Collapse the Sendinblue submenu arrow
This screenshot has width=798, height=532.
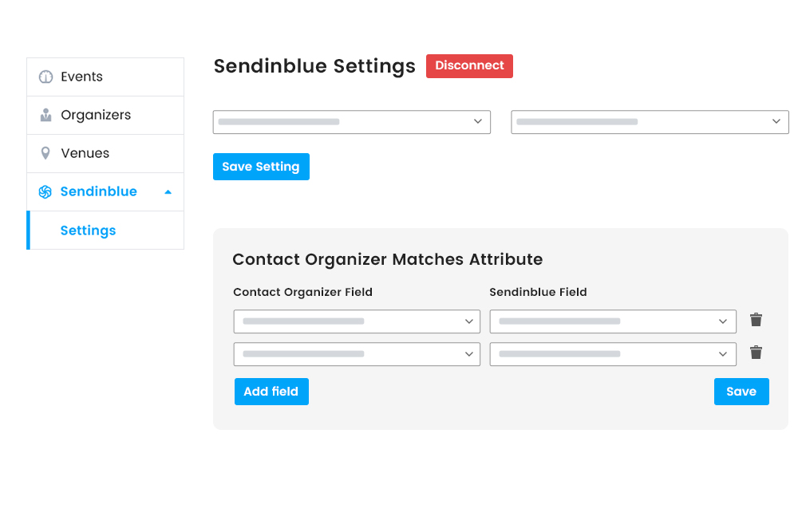pyautogui.click(x=168, y=192)
